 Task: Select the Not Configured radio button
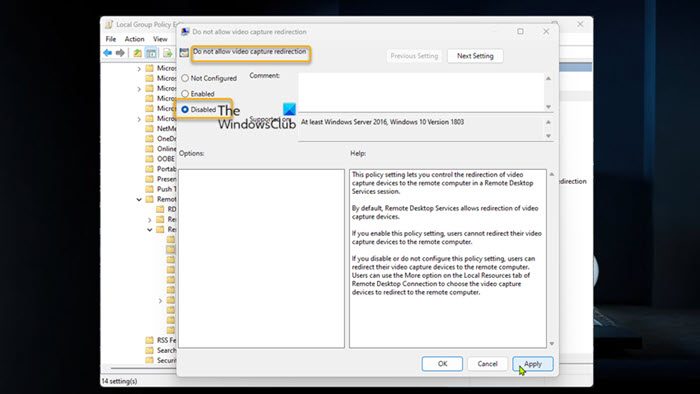pos(185,78)
